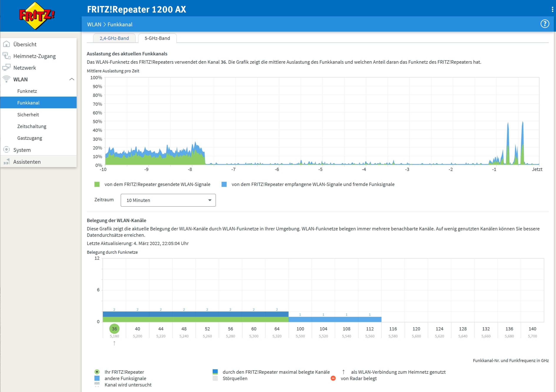Click channel 52 label
The image size is (556, 392).
point(207,329)
